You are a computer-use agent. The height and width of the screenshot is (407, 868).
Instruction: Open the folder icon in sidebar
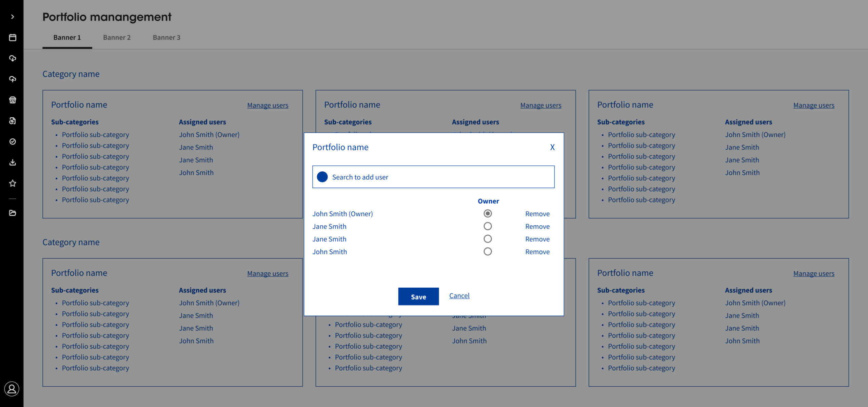[13, 213]
